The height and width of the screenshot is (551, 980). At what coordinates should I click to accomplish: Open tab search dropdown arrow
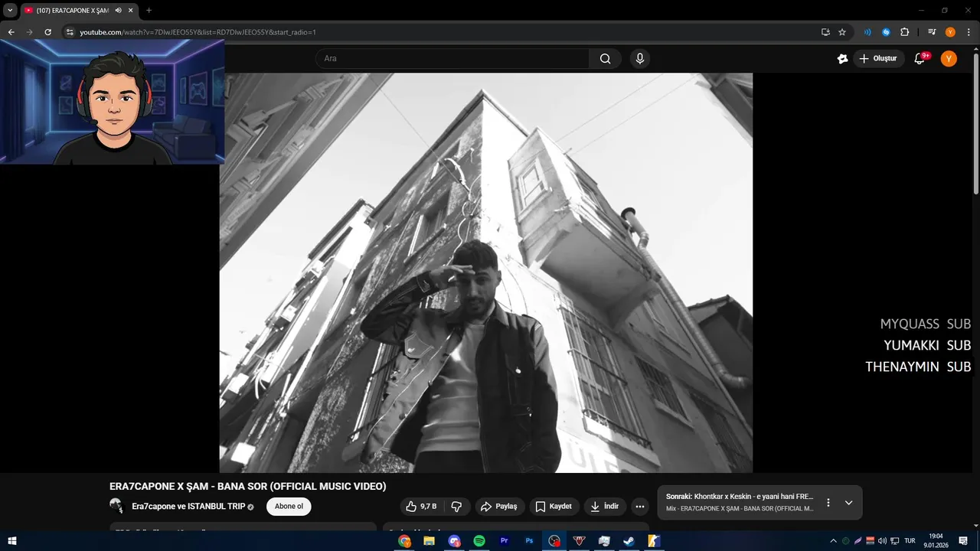[10, 10]
